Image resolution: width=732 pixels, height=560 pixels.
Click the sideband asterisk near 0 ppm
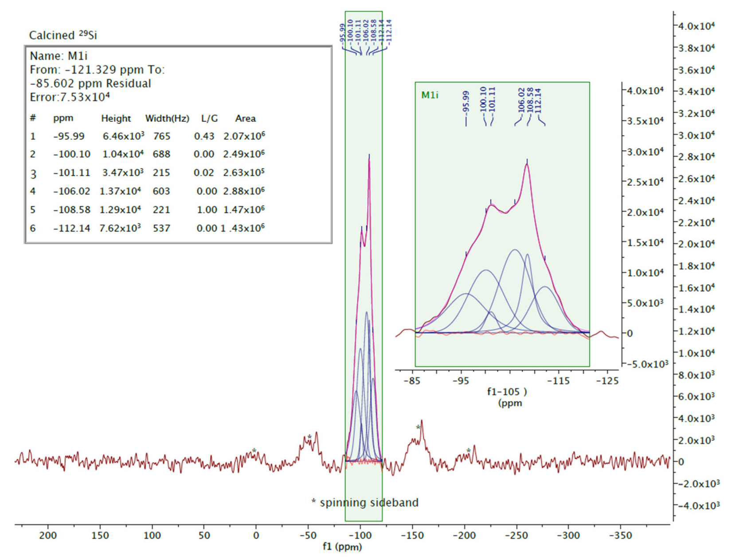[x=254, y=451]
